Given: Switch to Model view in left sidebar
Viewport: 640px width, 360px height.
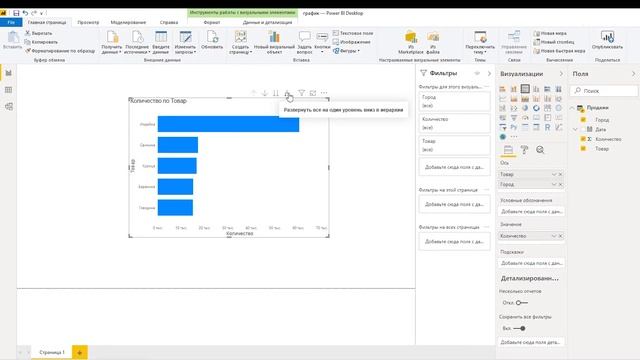Looking at the screenshot, I should (9, 107).
